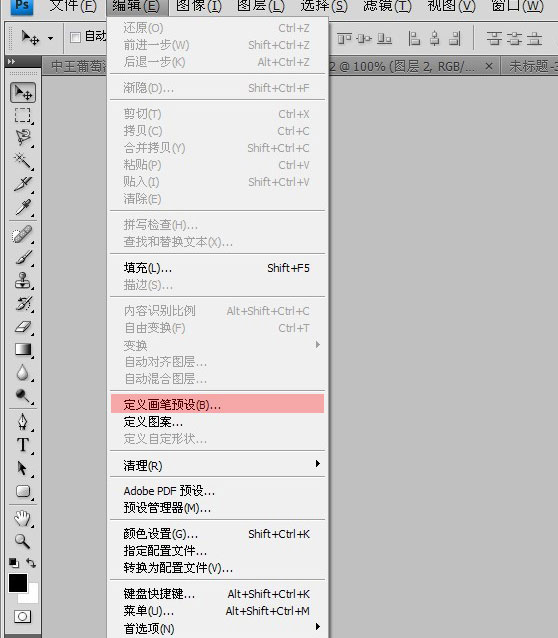
Task: Select the Rounded Rectangle shape tool
Action: [x=23, y=492]
